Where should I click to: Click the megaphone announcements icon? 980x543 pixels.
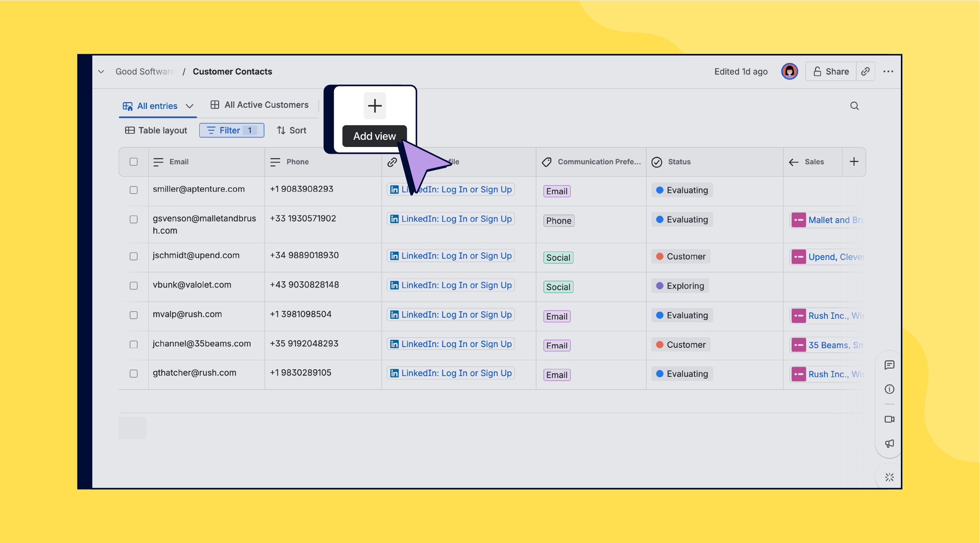tap(890, 444)
